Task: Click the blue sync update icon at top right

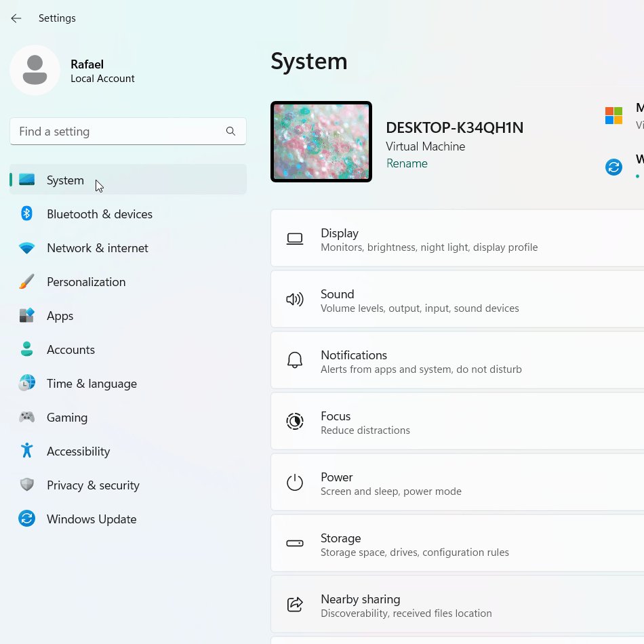Action: pyautogui.click(x=613, y=167)
